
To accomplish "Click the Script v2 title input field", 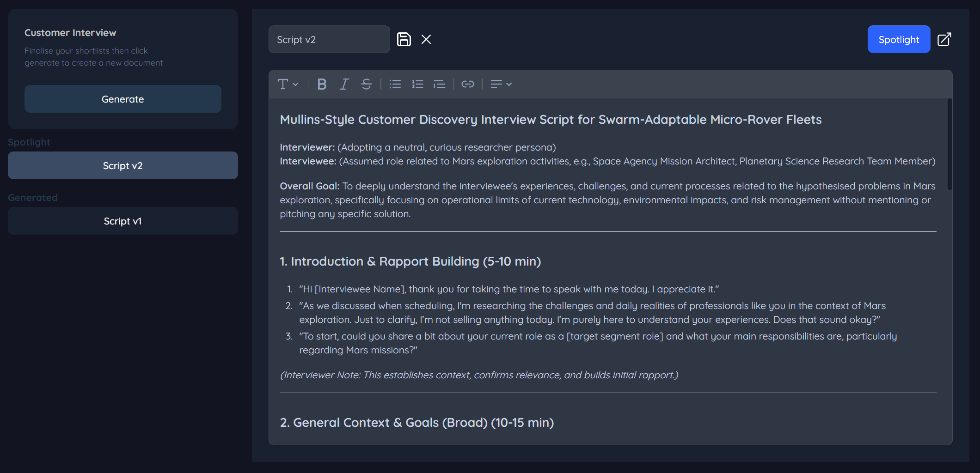I will [x=329, y=39].
